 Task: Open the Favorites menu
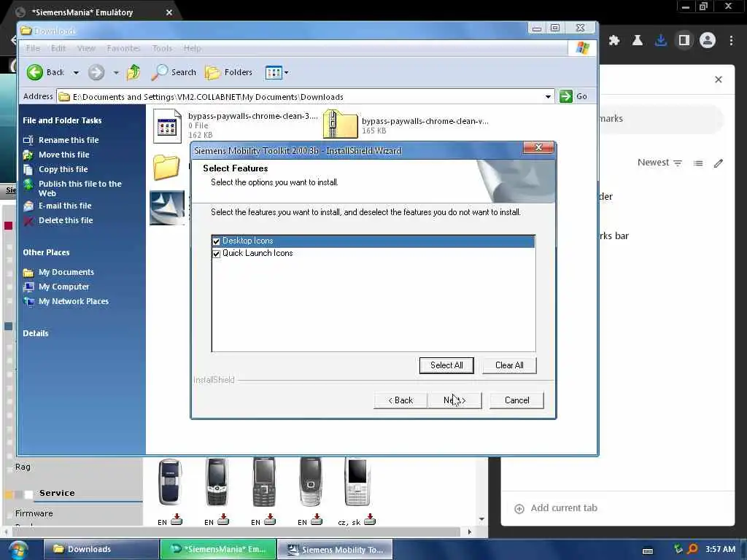tap(123, 48)
